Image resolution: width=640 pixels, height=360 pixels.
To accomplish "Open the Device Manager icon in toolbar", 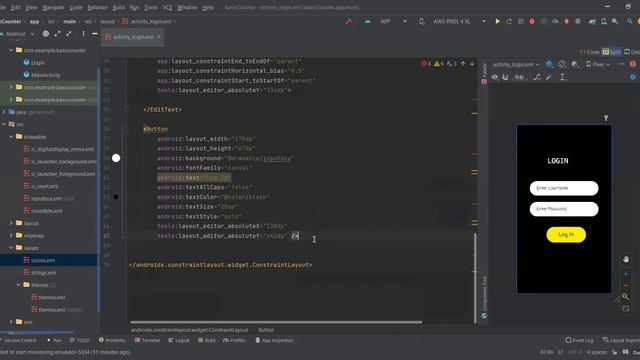I will pos(604,21).
